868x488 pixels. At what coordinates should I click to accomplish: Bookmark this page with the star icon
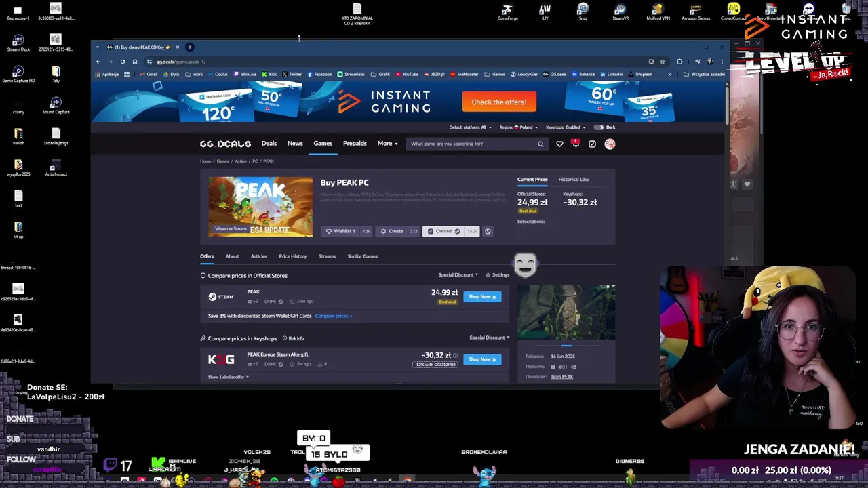[663, 62]
